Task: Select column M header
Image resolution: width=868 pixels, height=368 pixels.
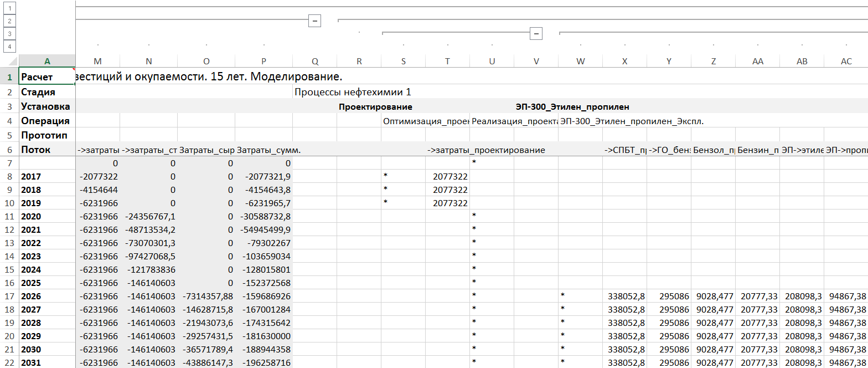Action: pyautogui.click(x=97, y=61)
